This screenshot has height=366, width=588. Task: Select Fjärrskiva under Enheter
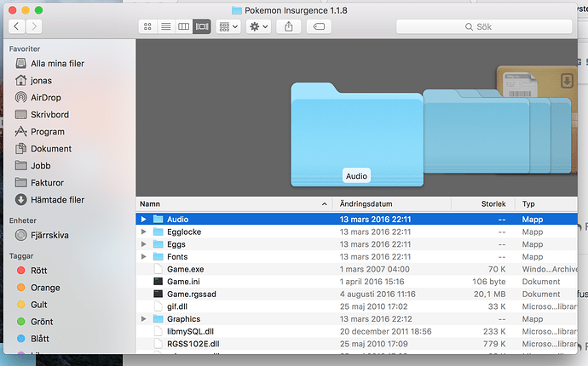tap(42, 235)
